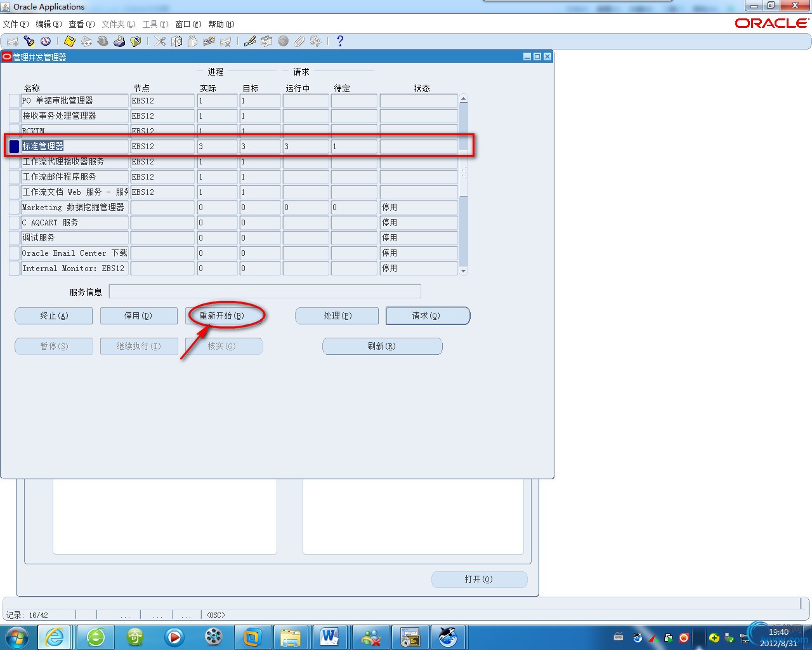The image size is (812, 650).
Task: Click the 停用 status cell of 调试服务 row
Action: [419, 238]
